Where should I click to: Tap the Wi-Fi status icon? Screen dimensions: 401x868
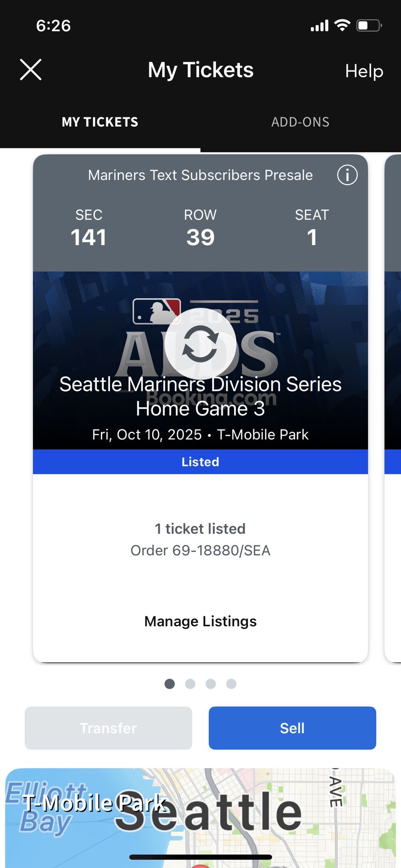(342, 25)
